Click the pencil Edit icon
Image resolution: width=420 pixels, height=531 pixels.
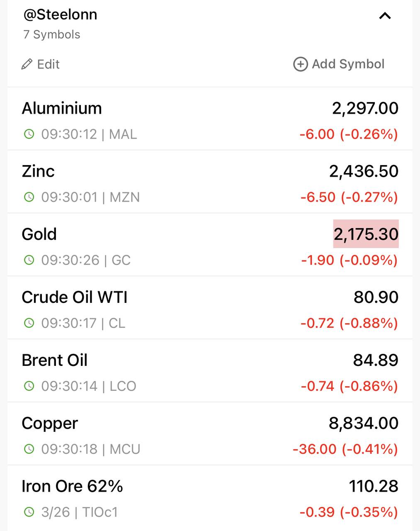(x=27, y=64)
